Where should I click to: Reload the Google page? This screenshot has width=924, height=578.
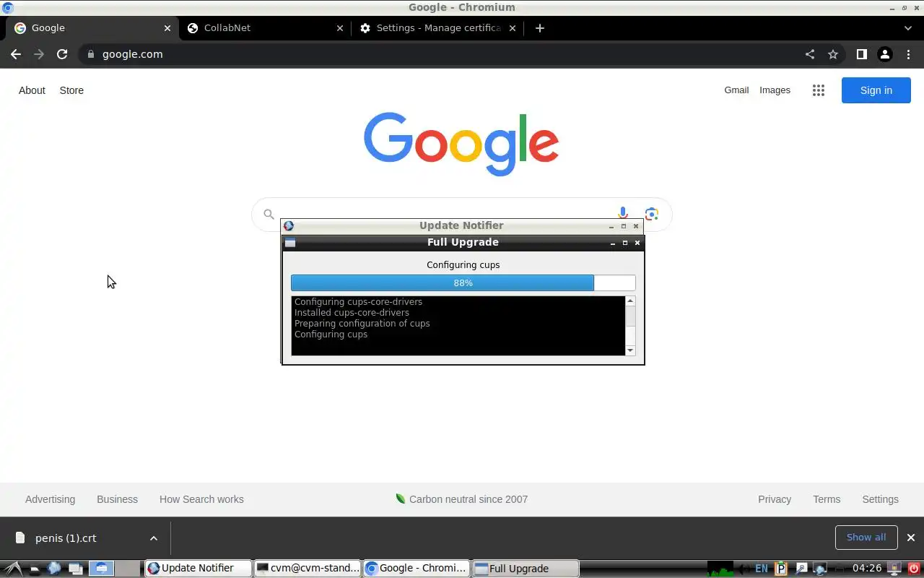[x=62, y=54]
